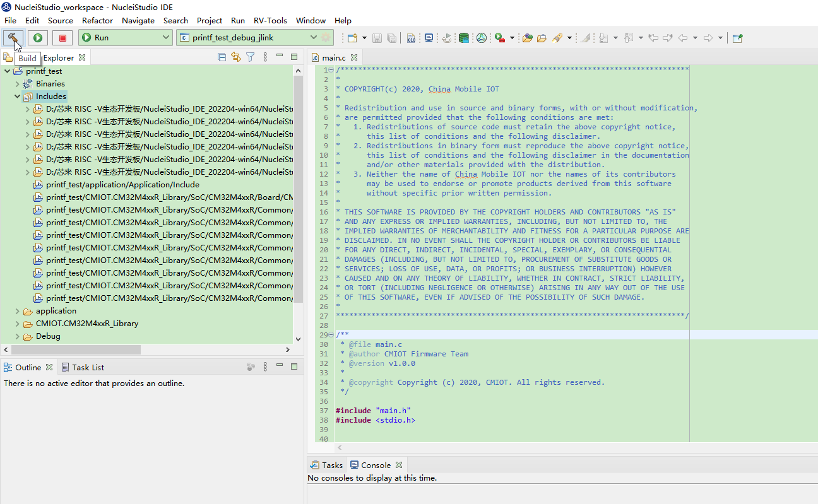Collapse the Includes tree node

17,97
